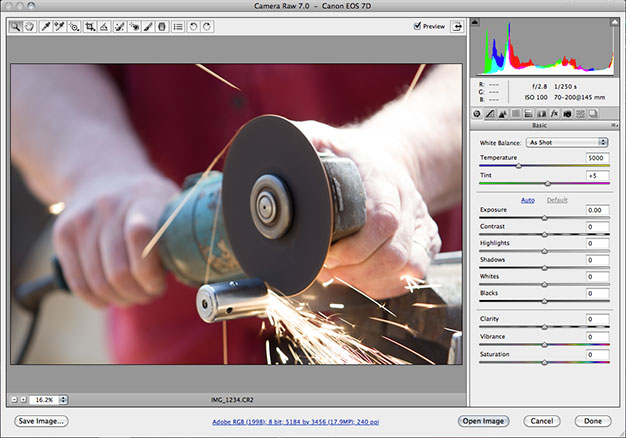The height and width of the screenshot is (438, 626).
Task: Toggle the Preview checkbox
Action: (x=418, y=26)
